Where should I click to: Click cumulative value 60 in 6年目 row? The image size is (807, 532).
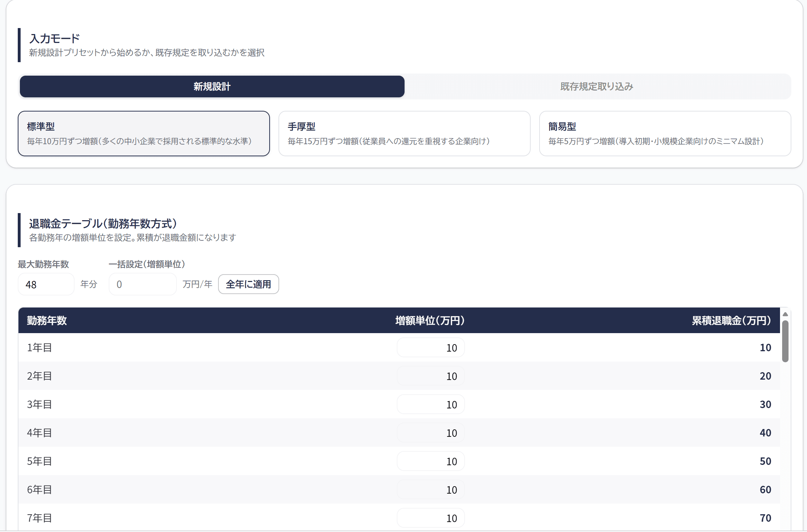coord(765,489)
